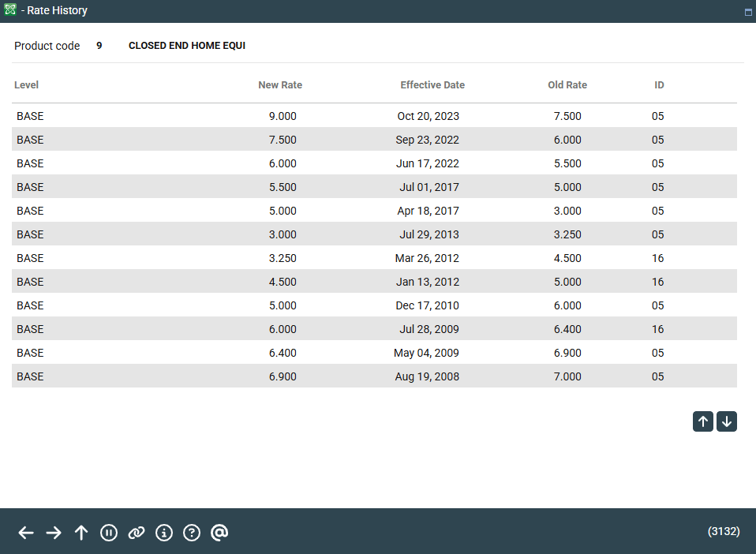The height and width of the screenshot is (554, 756).
Task: Click the Level column header
Action: pyautogui.click(x=26, y=85)
